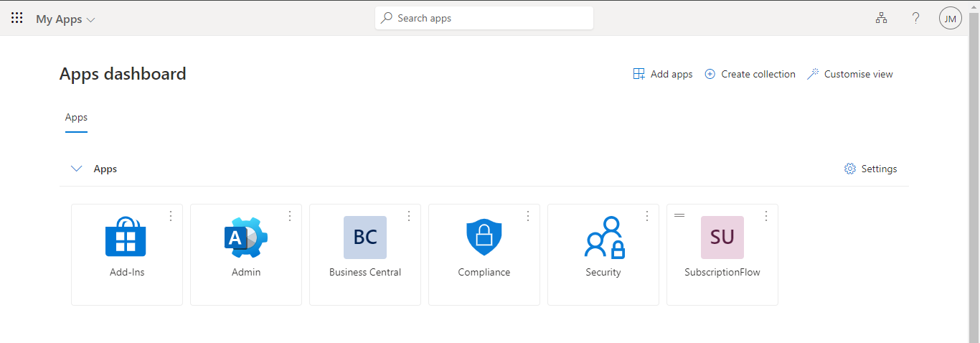Select the Apps tab

76,118
